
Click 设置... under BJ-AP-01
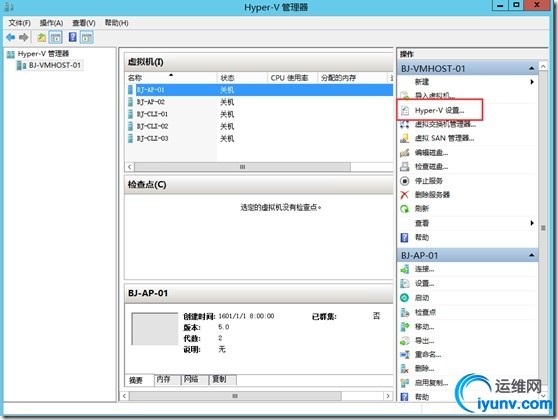[425, 284]
